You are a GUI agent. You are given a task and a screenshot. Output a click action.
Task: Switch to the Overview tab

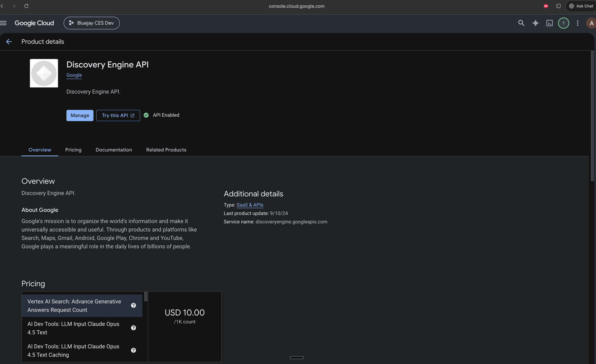tap(40, 150)
